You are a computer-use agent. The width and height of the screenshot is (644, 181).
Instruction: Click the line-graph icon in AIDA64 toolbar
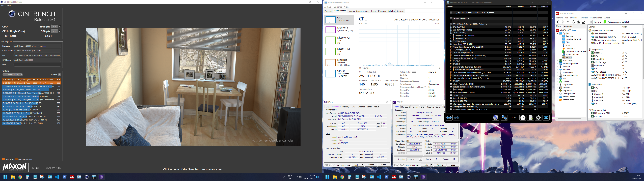pos(583,22)
